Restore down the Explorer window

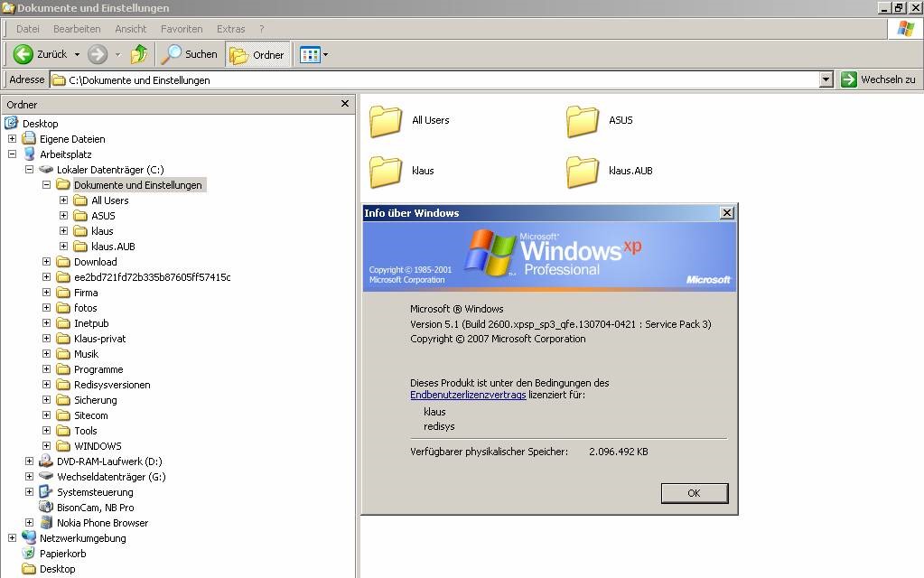[900, 7]
